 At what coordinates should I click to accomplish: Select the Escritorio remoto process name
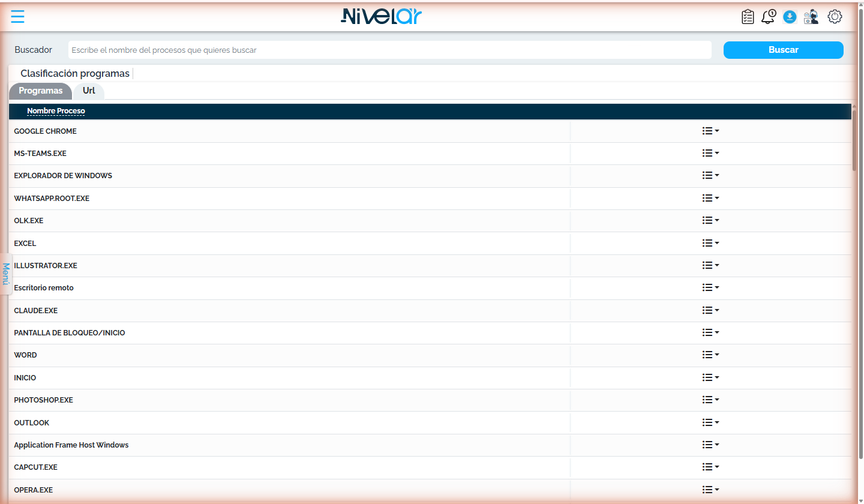pyautogui.click(x=44, y=287)
